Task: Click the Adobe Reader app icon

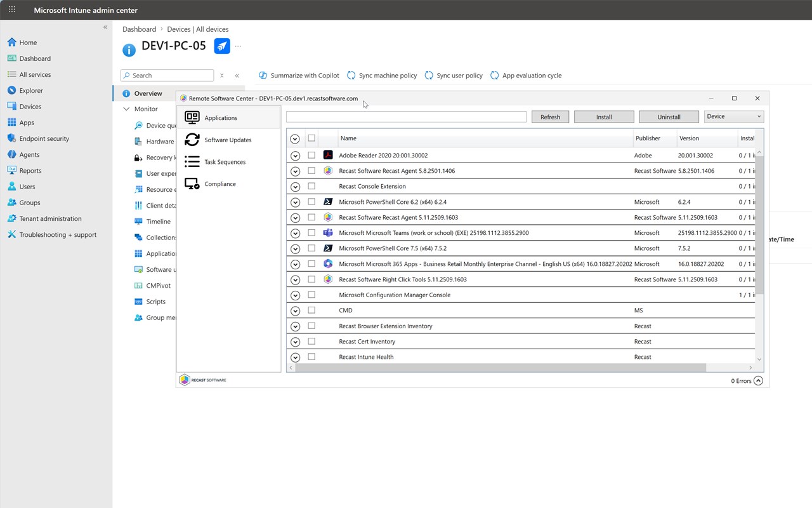Action: click(x=328, y=155)
